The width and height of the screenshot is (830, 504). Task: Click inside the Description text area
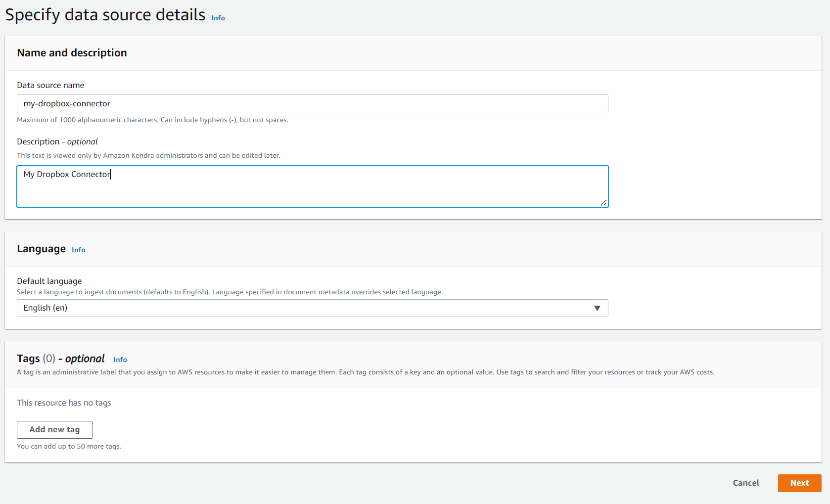(x=312, y=186)
